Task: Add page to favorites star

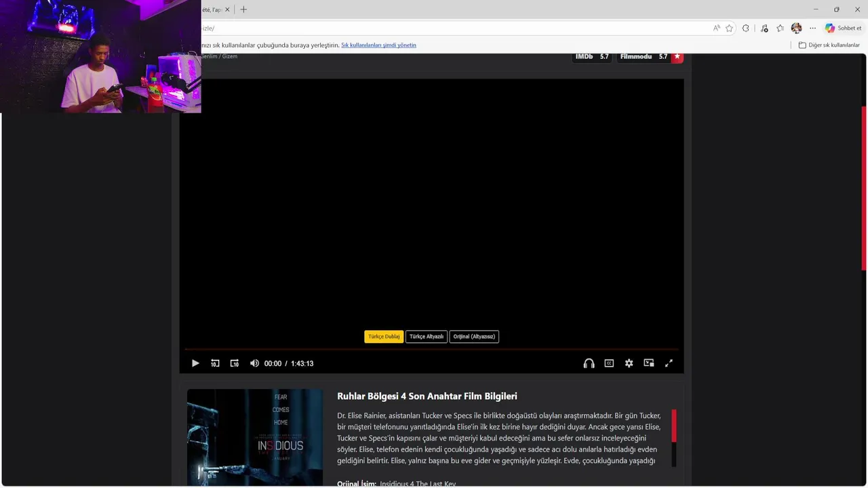Action: 730,28
